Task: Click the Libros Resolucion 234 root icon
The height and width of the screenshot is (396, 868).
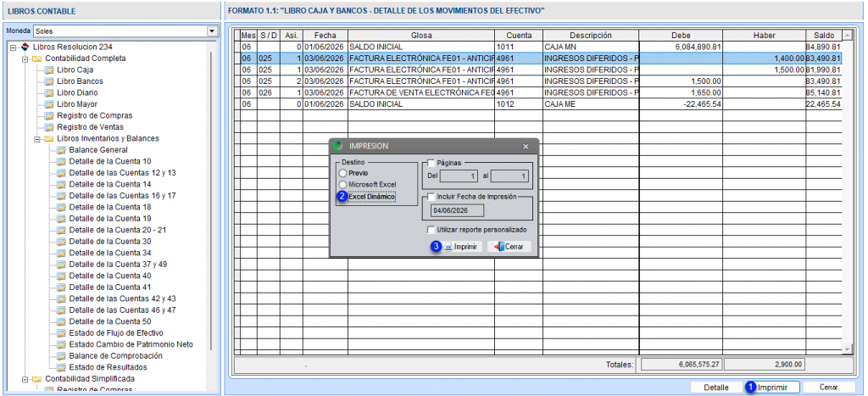Action: pos(25,47)
